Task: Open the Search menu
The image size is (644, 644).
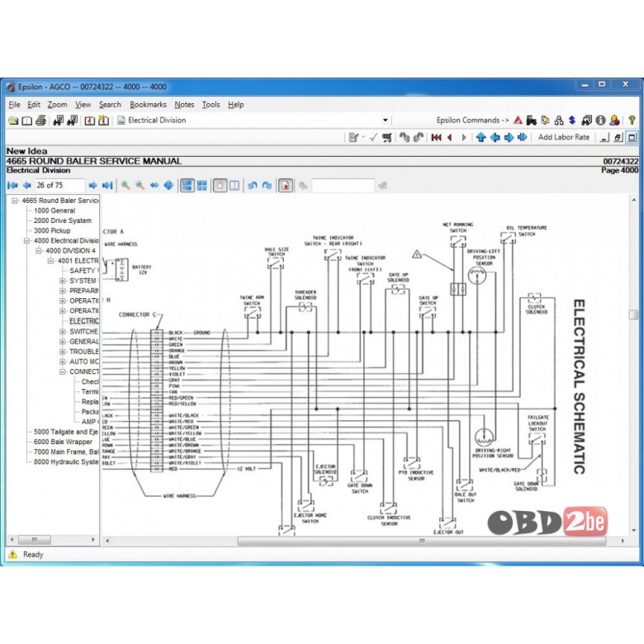Action: click(x=110, y=105)
